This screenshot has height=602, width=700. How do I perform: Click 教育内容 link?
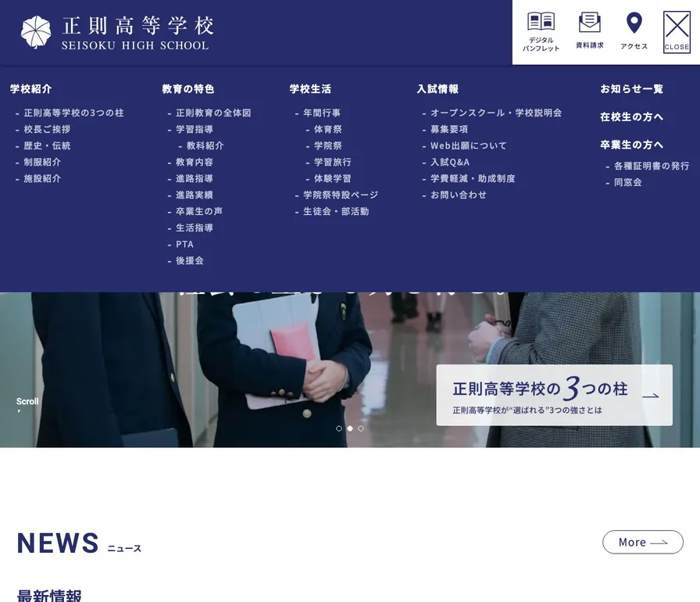[195, 162]
